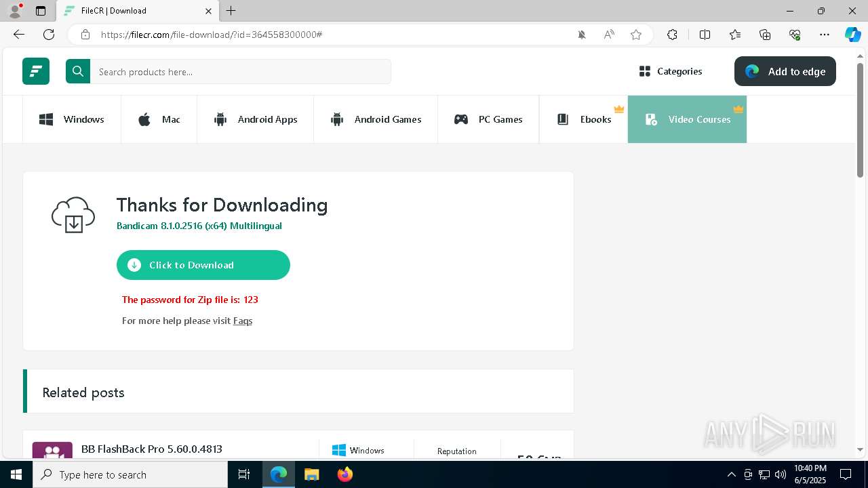Open the Faqs help link

click(x=243, y=321)
